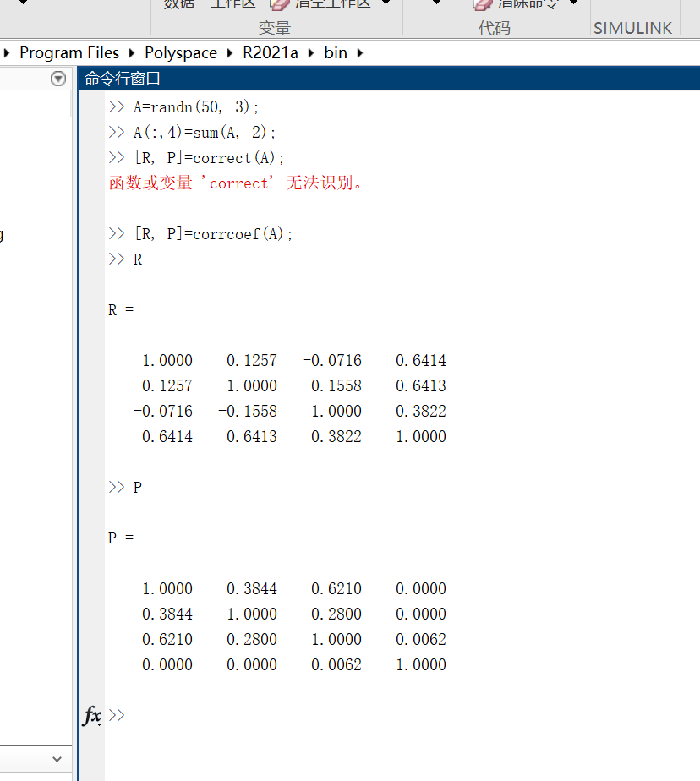The width and height of the screenshot is (700, 781).
Task: Click the [R, P]=correct(A); command line
Action: [x=210, y=158]
